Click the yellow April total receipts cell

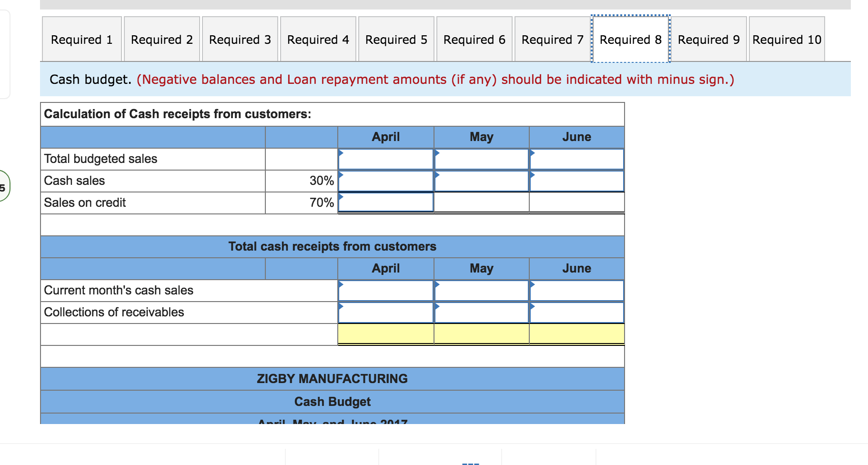[386, 334]
